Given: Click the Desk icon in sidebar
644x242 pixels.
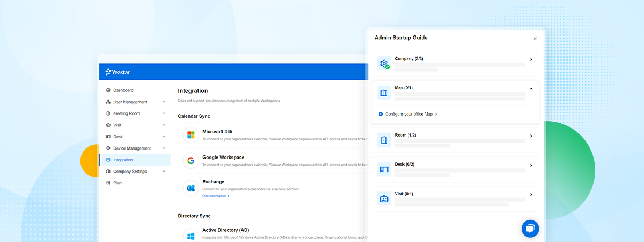Looking at the screenshot, I should pos(108,137).
